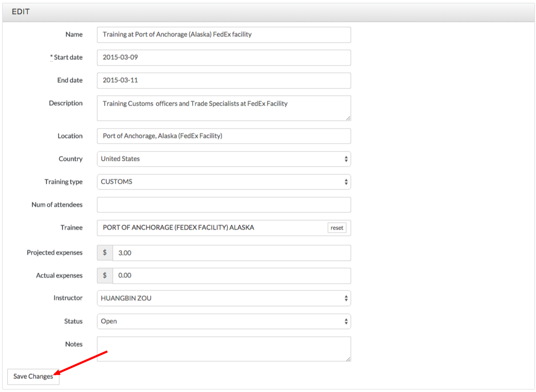Expand the Training type dropdown
The image size is (536, 392).
pos(223,182)
